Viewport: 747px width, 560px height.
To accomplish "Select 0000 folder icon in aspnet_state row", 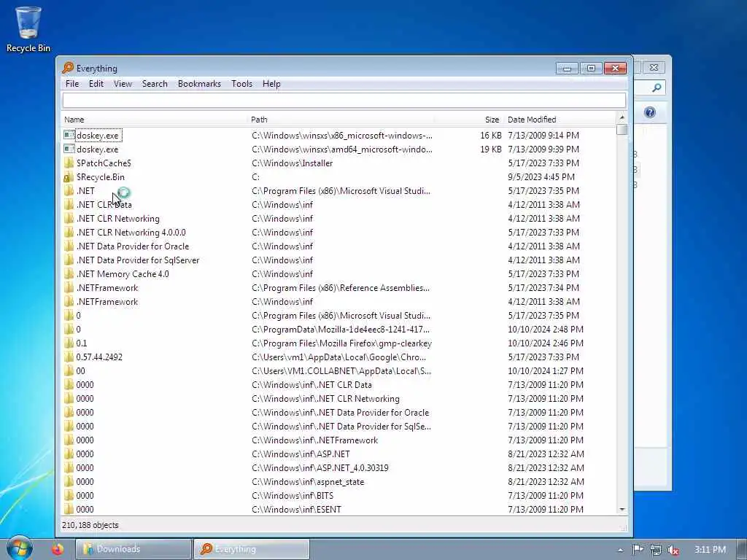I will coord(69,482).
